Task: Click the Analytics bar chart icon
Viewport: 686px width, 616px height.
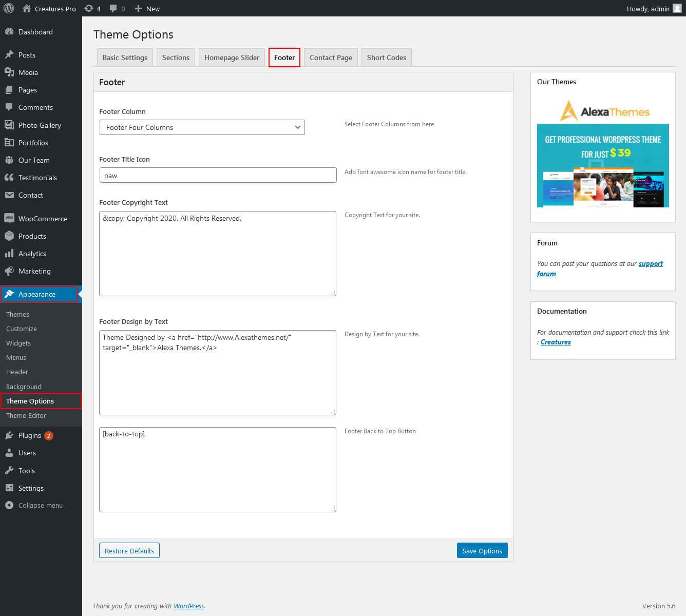Action: click(9, 254)
